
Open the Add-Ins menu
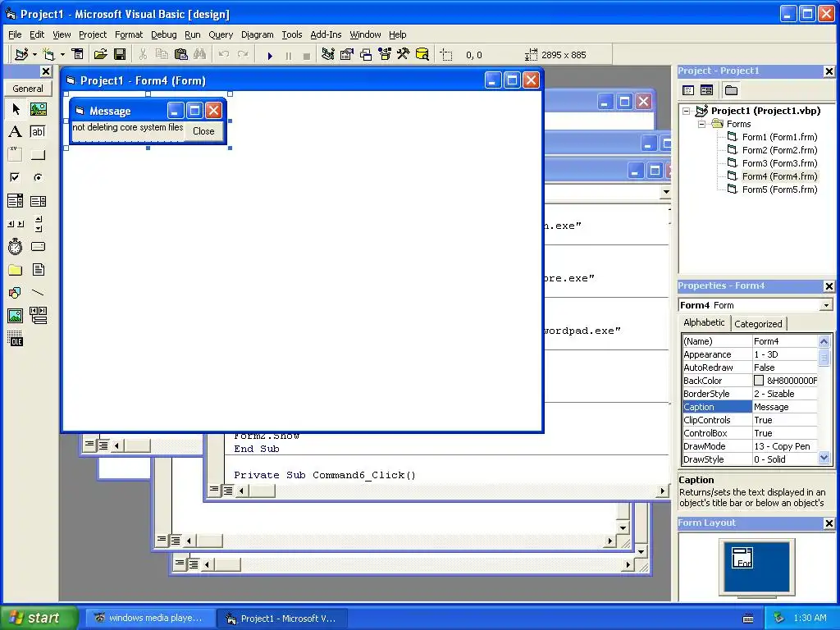[x=326, y=34]
